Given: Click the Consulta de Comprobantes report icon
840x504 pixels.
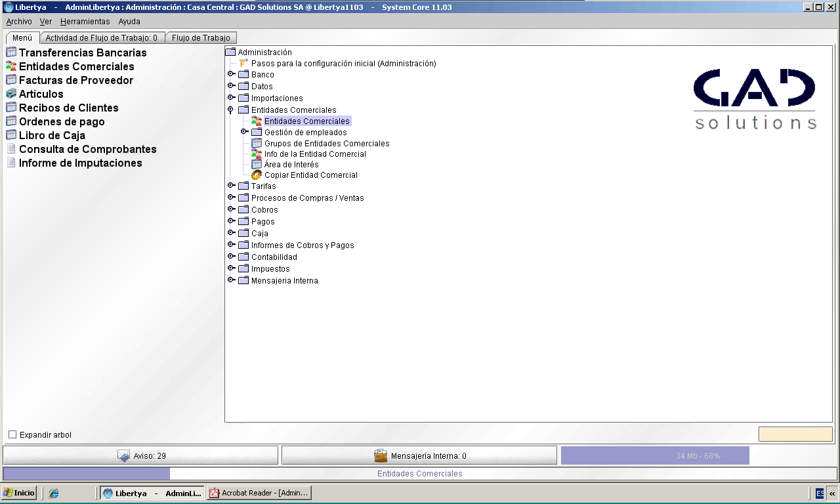Looking at the screenshot, I should pyautogui.click(x=11, y=149).
